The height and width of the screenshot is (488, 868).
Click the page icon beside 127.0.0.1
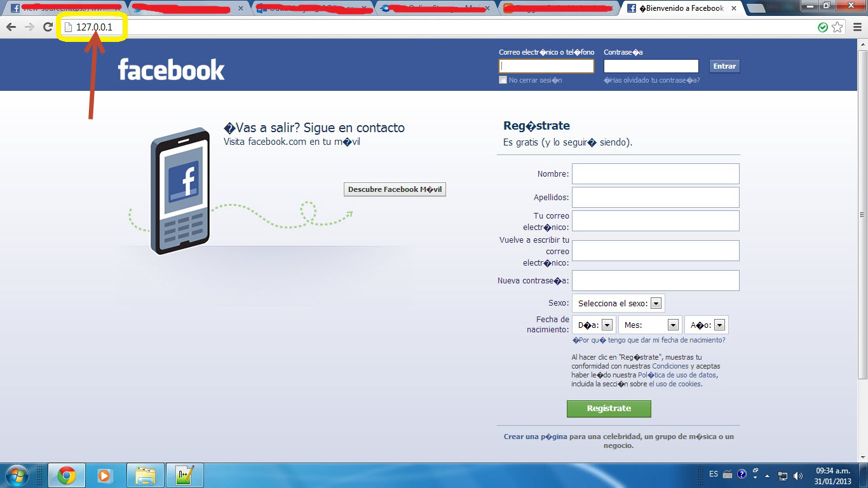pos(69,27)
